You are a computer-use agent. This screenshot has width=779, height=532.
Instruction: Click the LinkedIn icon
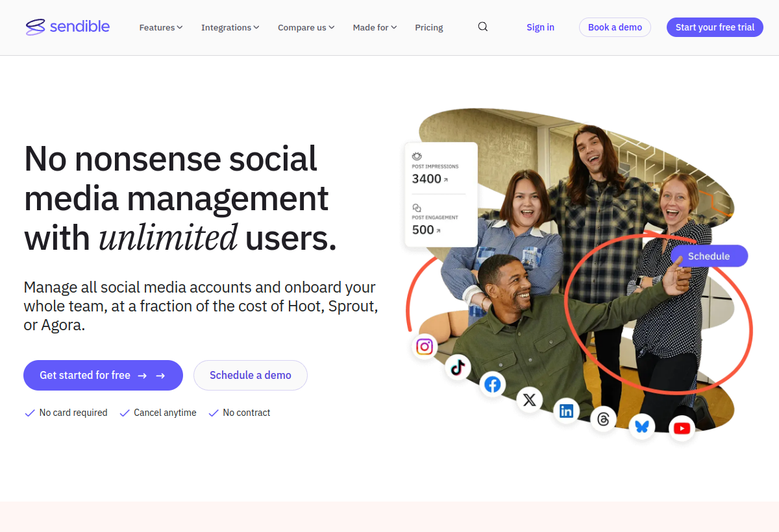click(x=566, y=411)
